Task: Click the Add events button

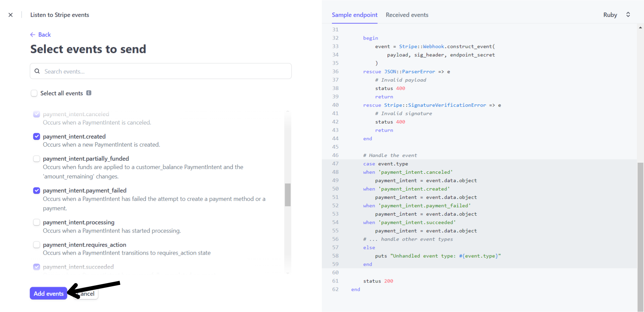Action: pyautogui.click(x=48, y=294)
